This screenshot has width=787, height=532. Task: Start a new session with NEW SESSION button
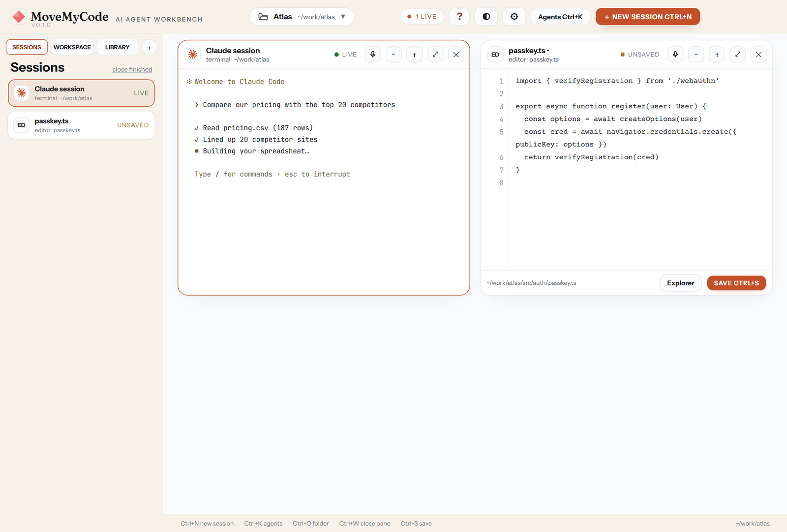pyautogui.click(x=648, y=17)
